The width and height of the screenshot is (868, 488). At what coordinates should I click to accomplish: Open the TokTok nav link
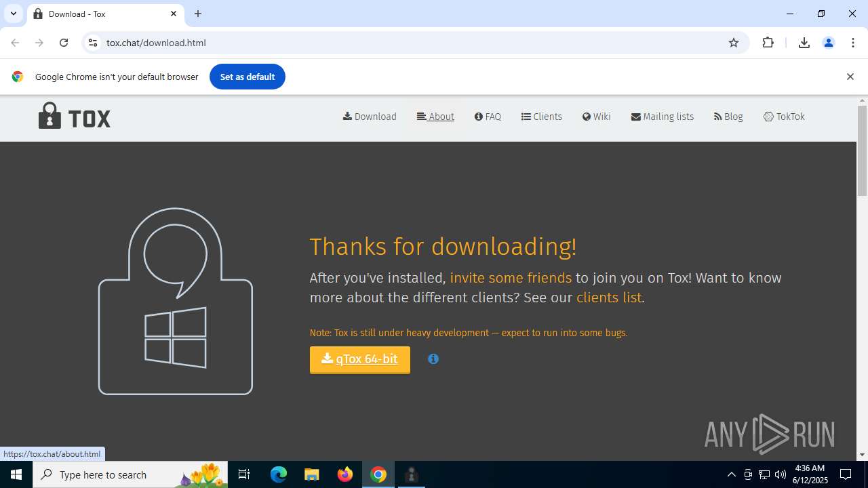click(x=784, y=117)
